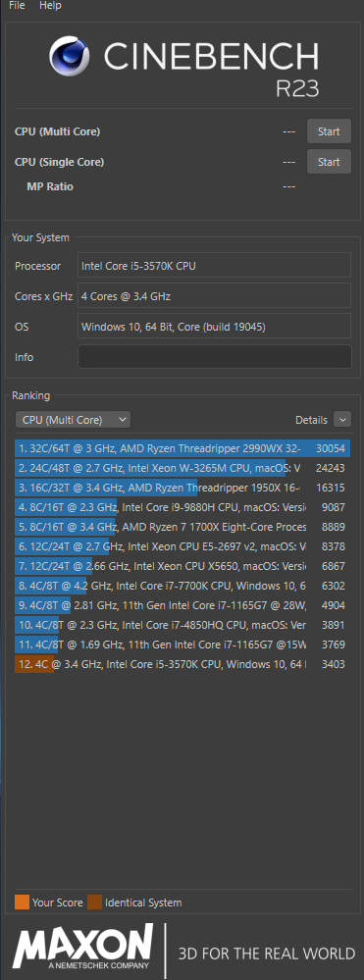Select the Core i9-9880H ranking row

[182, 506]
